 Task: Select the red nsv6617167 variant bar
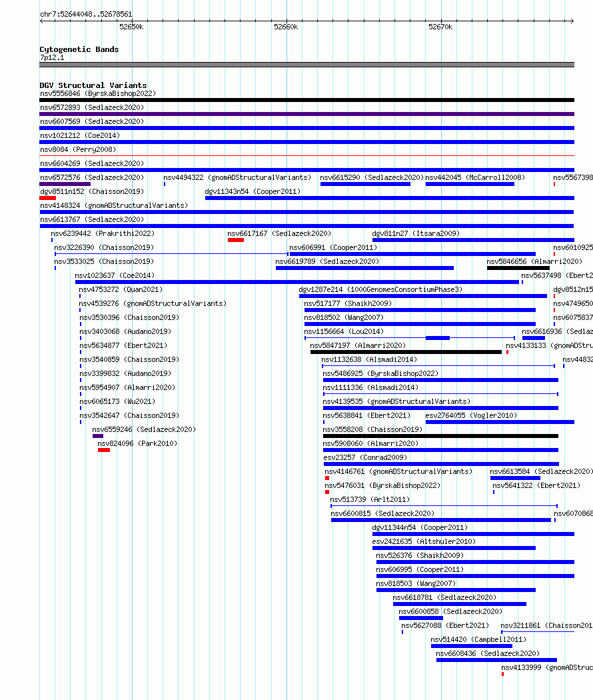236,240
